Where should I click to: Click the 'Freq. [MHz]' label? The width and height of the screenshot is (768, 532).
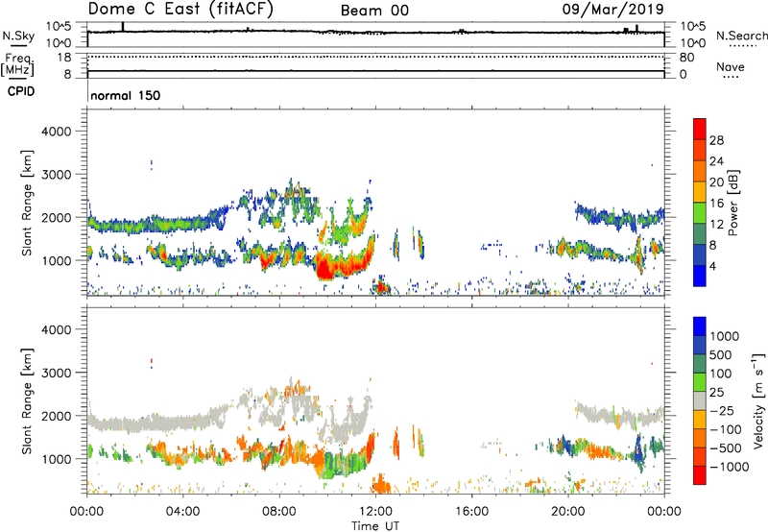tap(17, 64)
